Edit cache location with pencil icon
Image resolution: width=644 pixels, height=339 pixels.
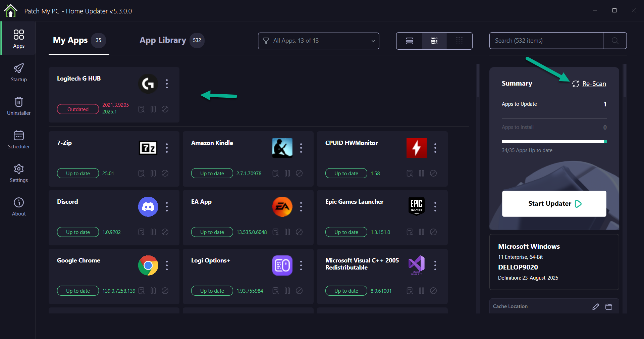coord(596,306)
